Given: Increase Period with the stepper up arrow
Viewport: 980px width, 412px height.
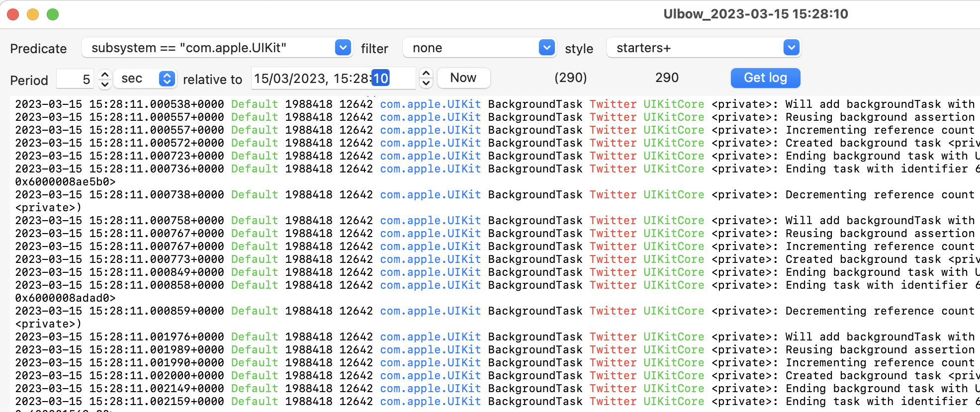Looking at the screenshot, I should 104,74.
